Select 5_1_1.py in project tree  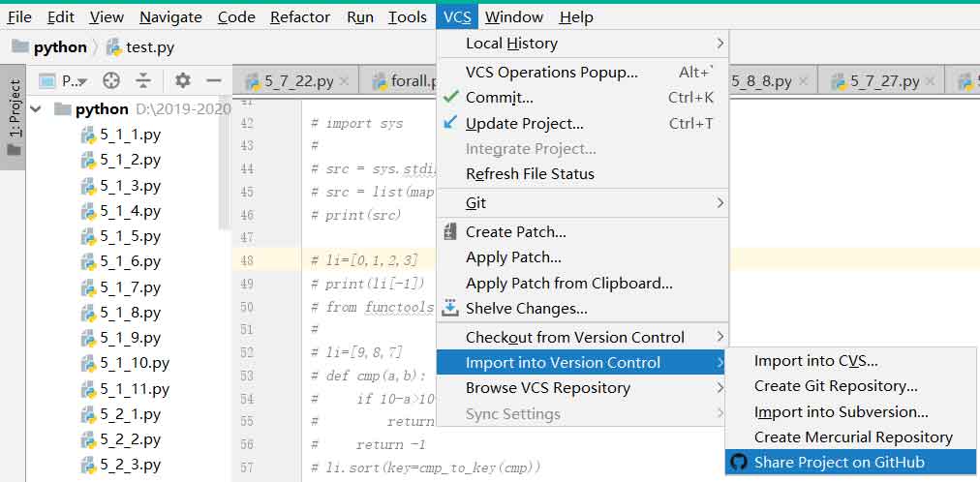coord(121,135)
